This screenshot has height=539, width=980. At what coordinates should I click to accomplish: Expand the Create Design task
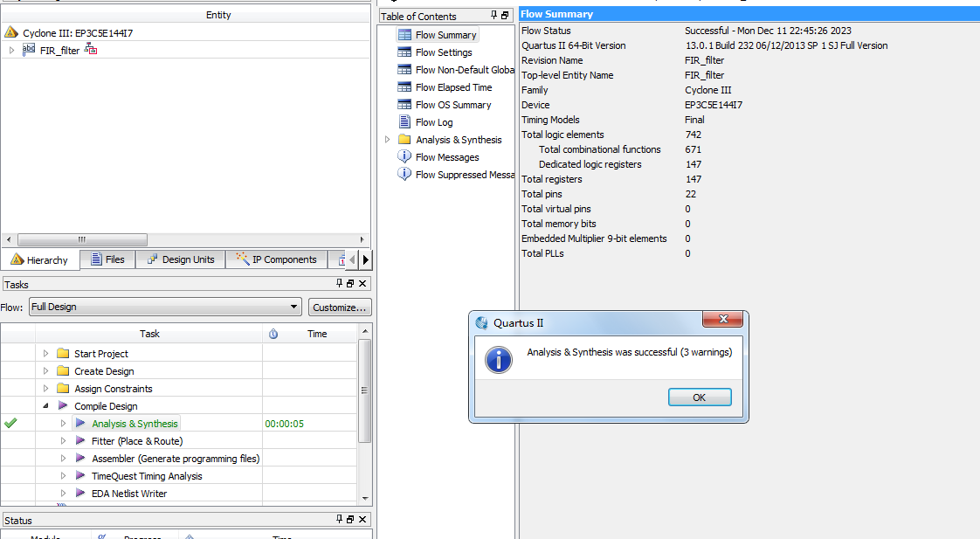45,370
